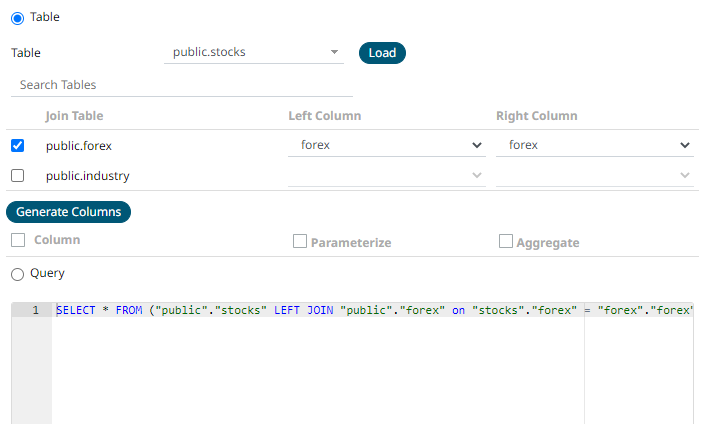Open Right Column dropdown for public.forex
This screenshot has width=708, height=424.
point(594,146)
